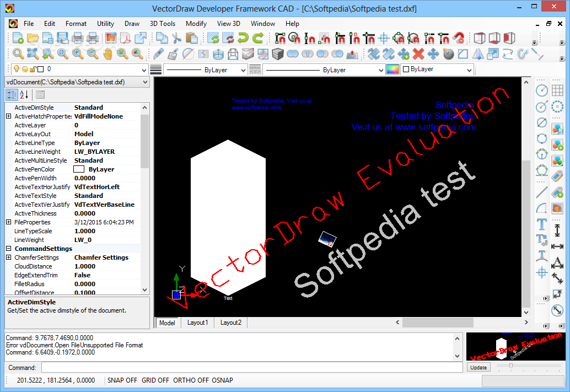Image resolution: width=570 pixels, height=392 pixels.
Task: Toggle ORTHO OFF in status bar
Action: [x=191, y=380]
